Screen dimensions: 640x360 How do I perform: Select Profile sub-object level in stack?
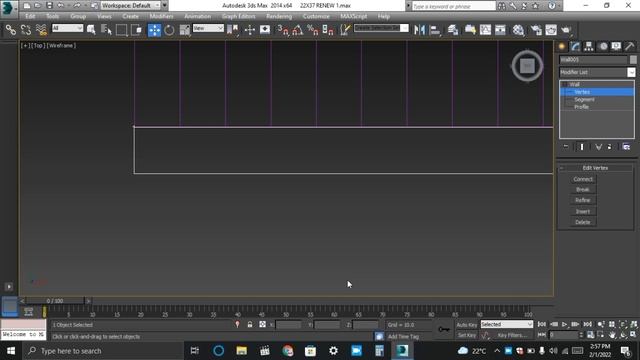click(581, 107)
